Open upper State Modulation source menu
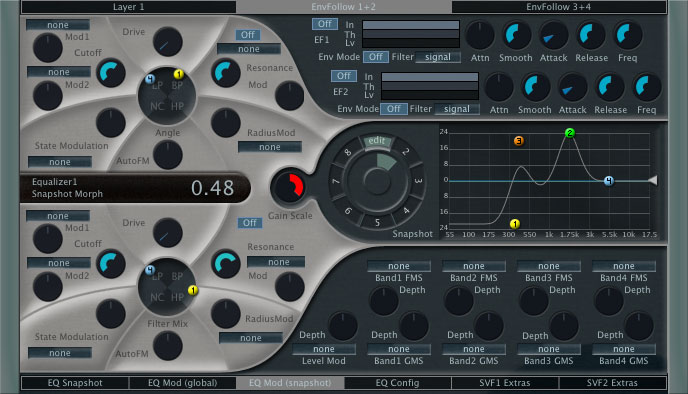The image size is (688, 394). [60, 162]
